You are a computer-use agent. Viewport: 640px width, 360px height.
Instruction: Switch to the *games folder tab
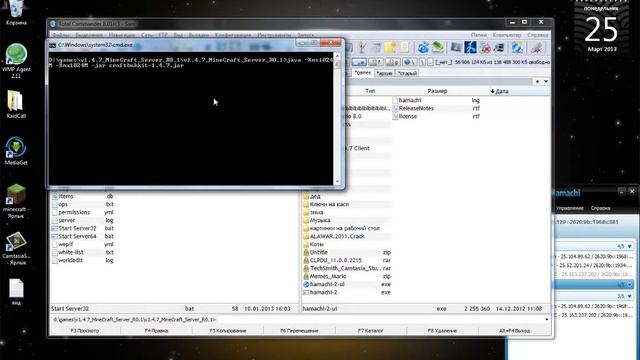pyautogui.click(x=362, y=73)
